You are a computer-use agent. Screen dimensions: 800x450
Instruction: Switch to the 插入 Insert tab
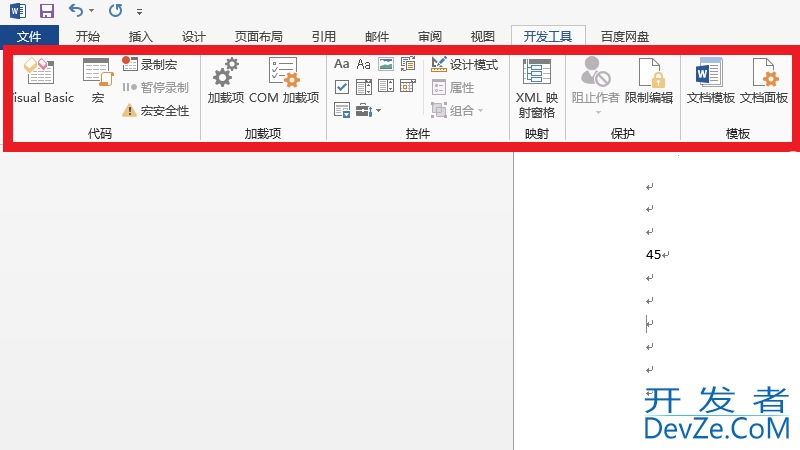[x=141, y=36]
